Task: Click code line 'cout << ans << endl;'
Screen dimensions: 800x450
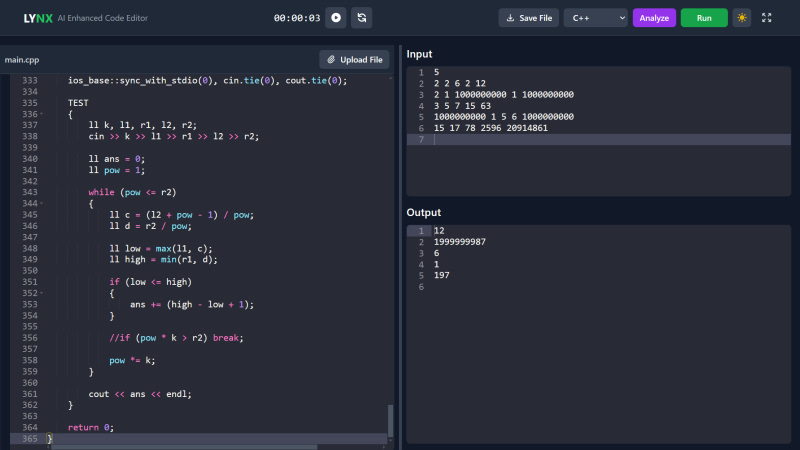Action: 140,394
